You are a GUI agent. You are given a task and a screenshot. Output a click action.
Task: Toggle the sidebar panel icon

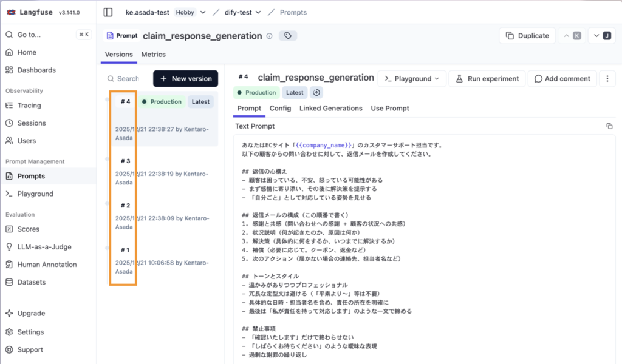pyautogui.click(x=108, y=12)
